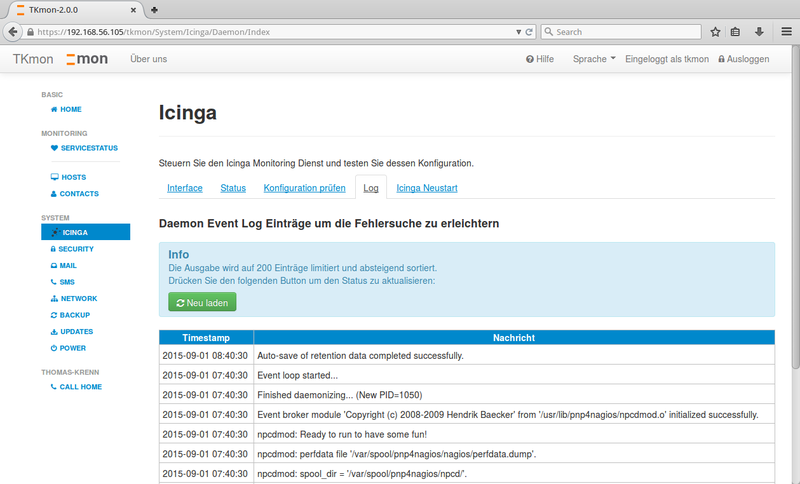Click Ausloggen to log out
The height and width of the screenshot is (484, 800).
[744, 59]
